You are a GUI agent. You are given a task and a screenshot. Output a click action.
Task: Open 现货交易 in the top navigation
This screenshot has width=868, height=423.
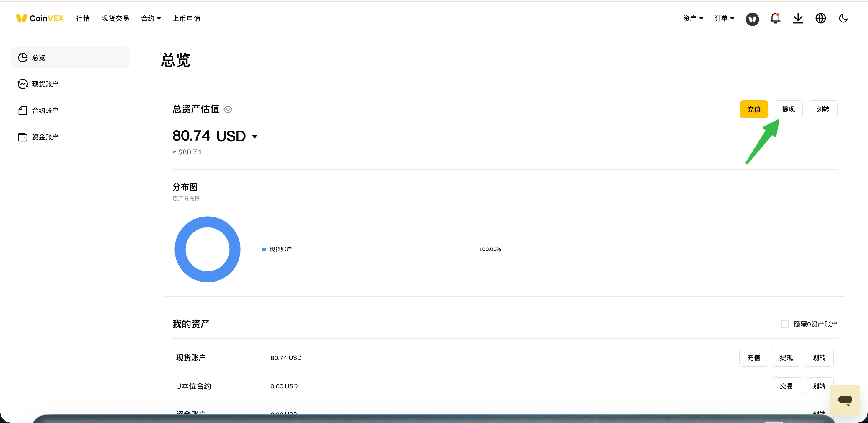pyautogui.click(x=115, y=18)
